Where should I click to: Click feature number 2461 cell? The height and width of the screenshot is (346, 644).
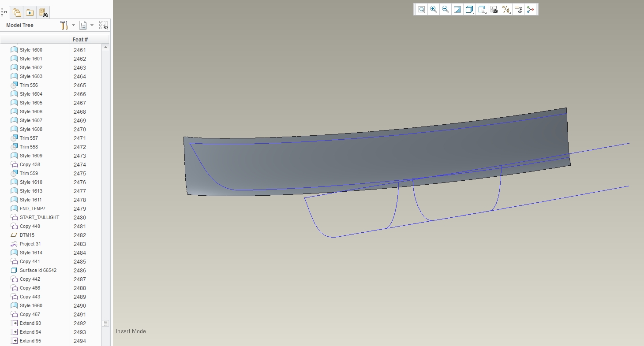[80, 50]
